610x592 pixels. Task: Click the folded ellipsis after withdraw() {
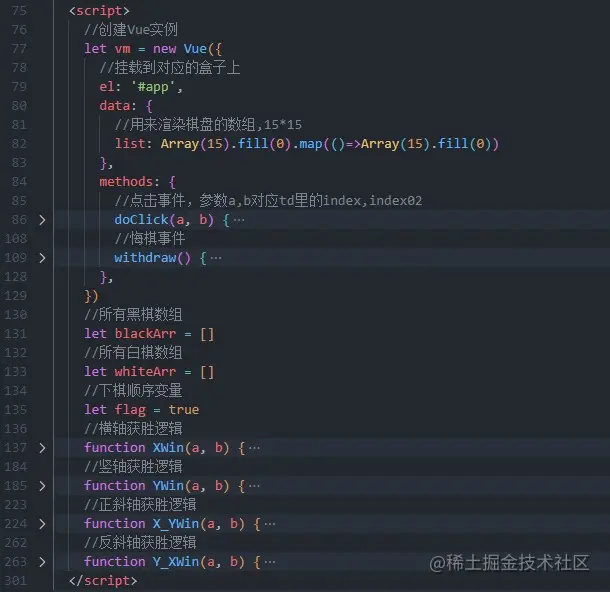coord(216,258)
